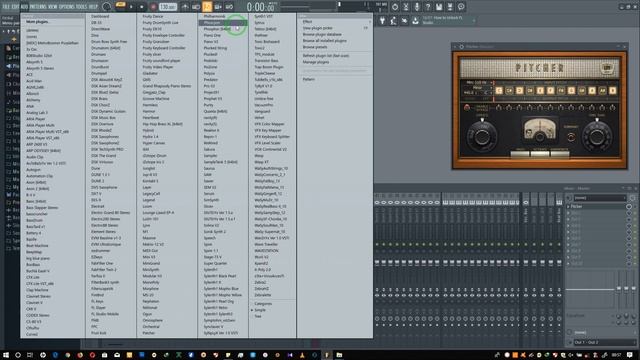Click the microphone recording icon in toolbar
The image size is (640, 360).
click(x=417, y=7)
